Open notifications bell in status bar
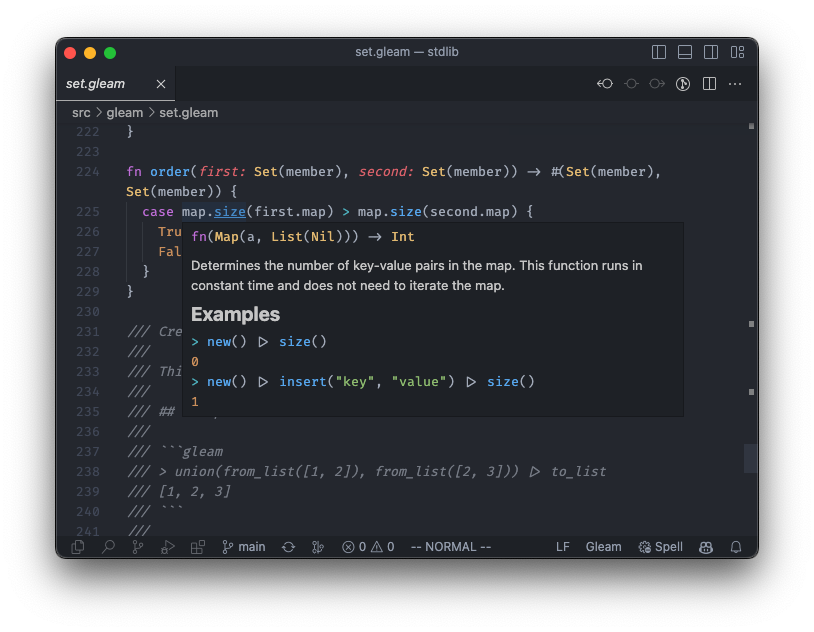Viewport: 814px width, 632px height. point(736,547)
